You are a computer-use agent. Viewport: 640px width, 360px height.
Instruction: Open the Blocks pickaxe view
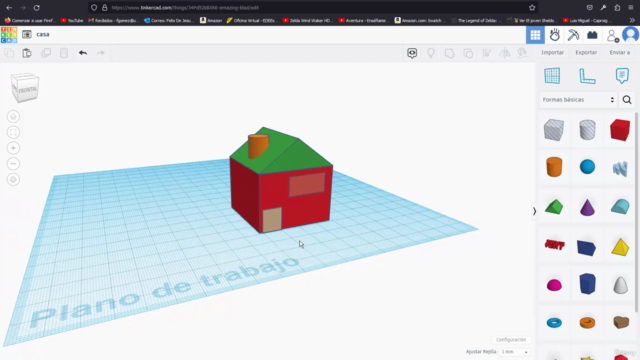pyautogui.click(x=573, y=35)
